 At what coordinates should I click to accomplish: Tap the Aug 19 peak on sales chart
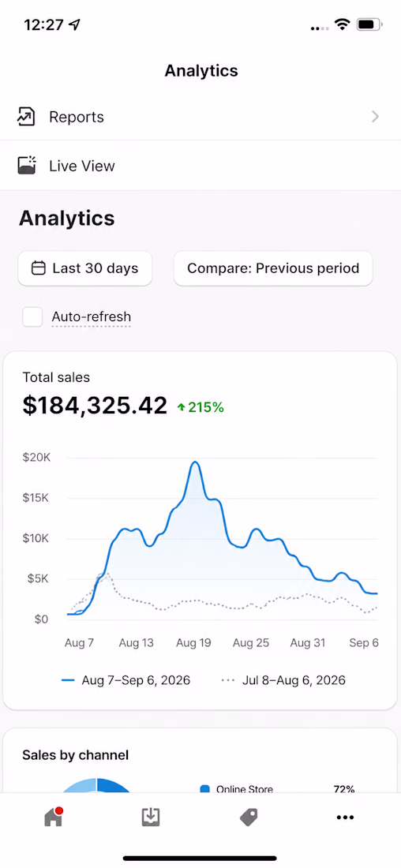[x=194, y=462]
